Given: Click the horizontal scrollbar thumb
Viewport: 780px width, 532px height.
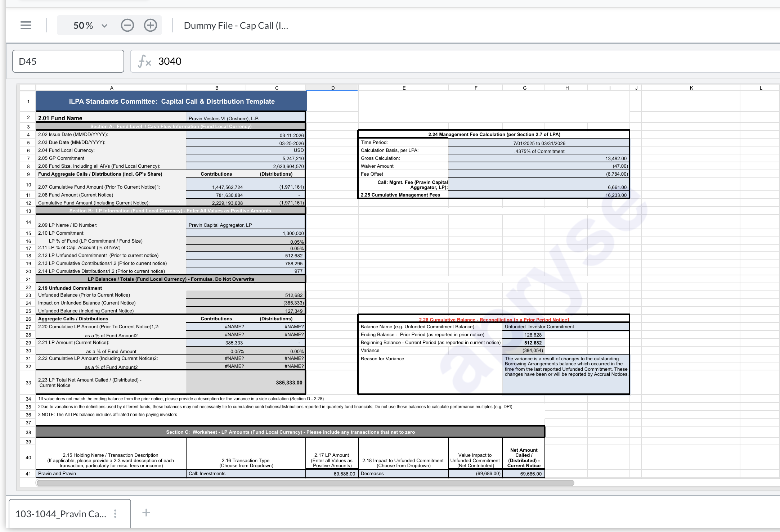Looking at the screenshot, I should [305, 483].
